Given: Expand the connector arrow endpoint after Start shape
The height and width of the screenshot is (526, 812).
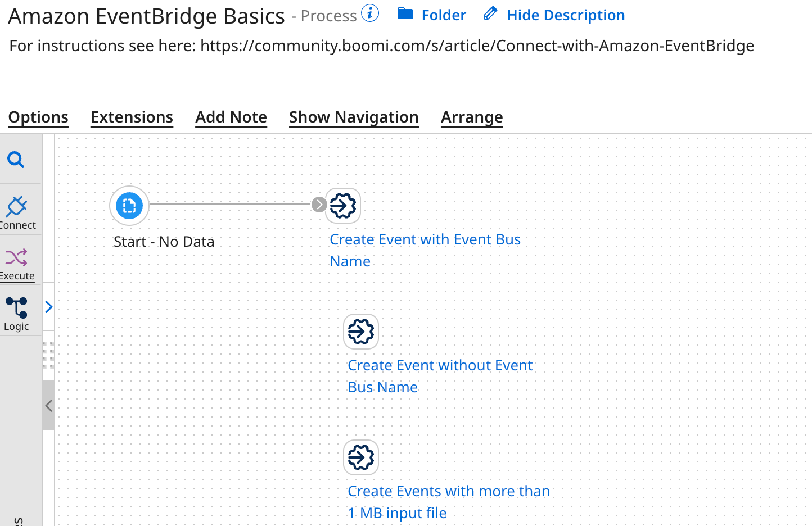Looking at the screenshot, I should point(319,205).
